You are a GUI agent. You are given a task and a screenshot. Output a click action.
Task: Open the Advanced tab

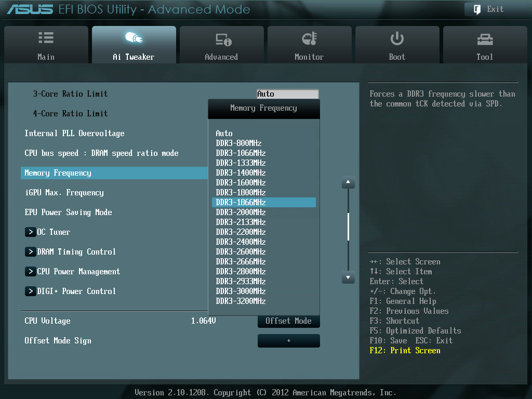221,45
